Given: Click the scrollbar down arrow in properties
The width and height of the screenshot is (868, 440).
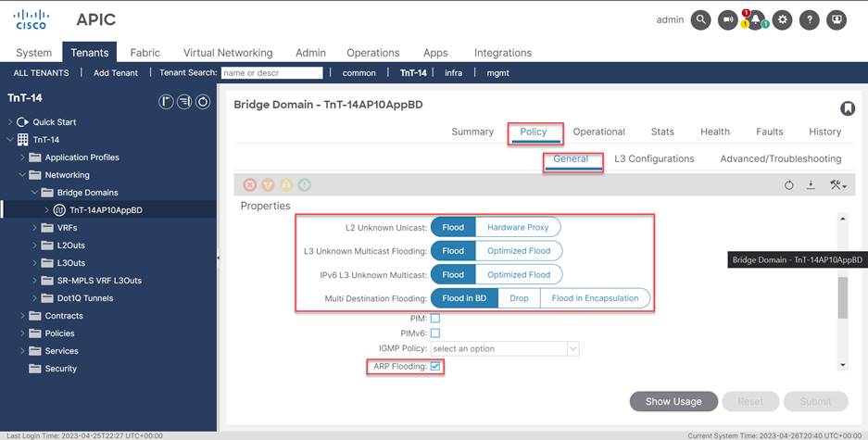Looking at the screenshot, I should pos(843,365).
